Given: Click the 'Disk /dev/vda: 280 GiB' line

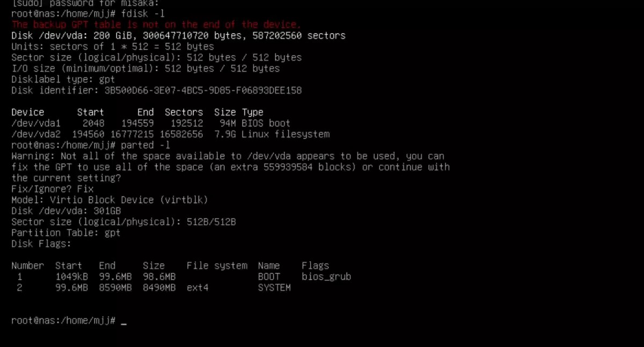Looking at the screenshot, I should point(178,35).
